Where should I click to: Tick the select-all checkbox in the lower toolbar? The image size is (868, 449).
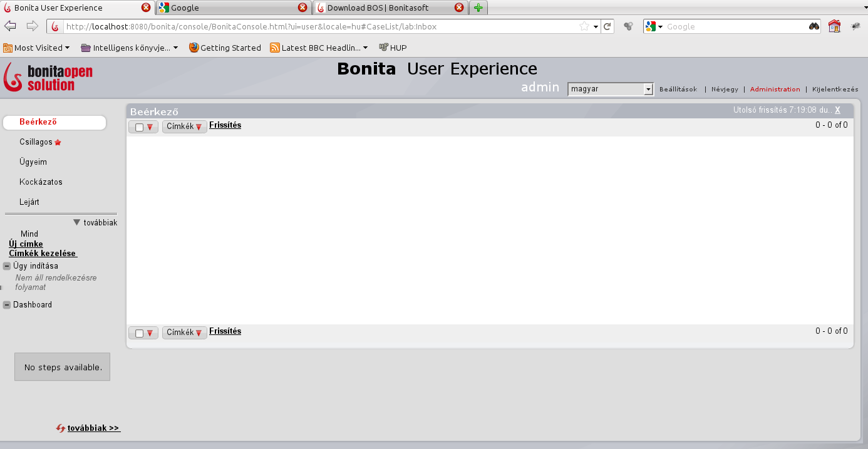coord(139,333)
